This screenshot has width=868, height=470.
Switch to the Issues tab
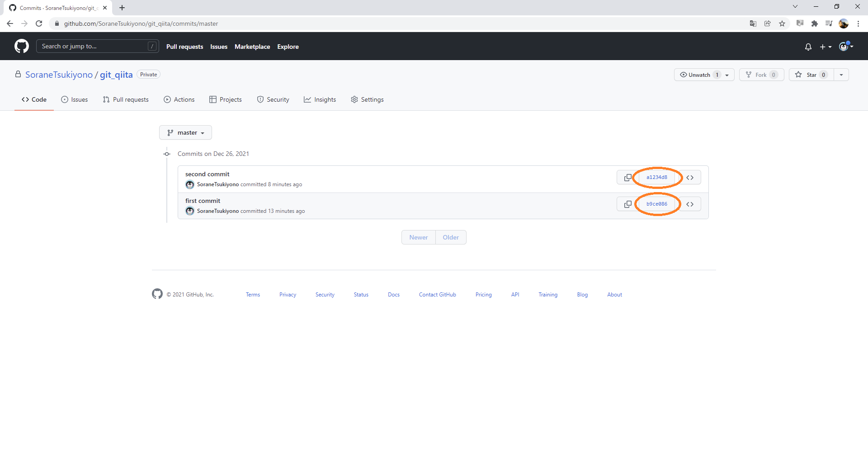[x=75, y=99]
